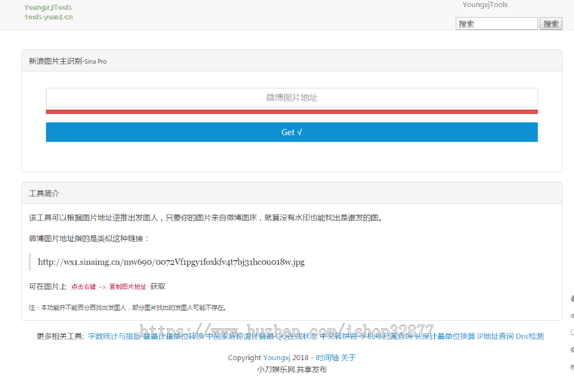Image resolution: width=574 pixels, height=392 pixels.
Task: Click the 搜索 search button
Action: point(550,24)
